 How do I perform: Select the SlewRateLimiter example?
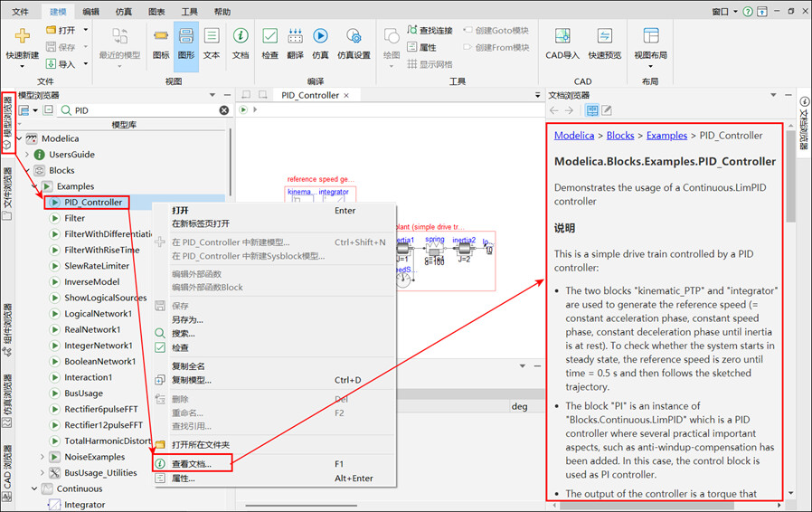97,266
